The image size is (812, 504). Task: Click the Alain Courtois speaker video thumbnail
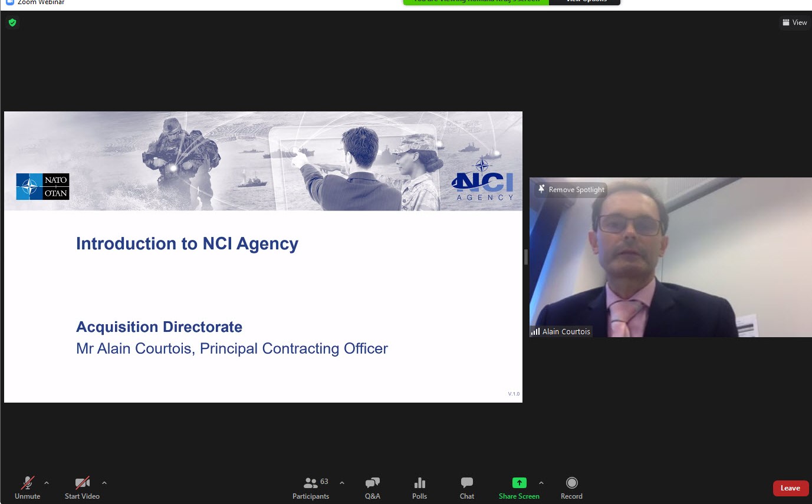[x=670, y=257]
